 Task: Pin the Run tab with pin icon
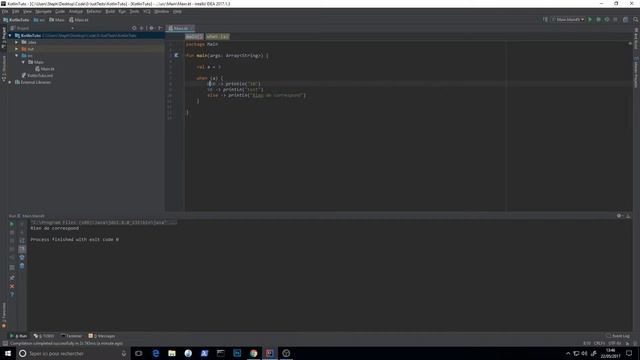pos(12,278)
